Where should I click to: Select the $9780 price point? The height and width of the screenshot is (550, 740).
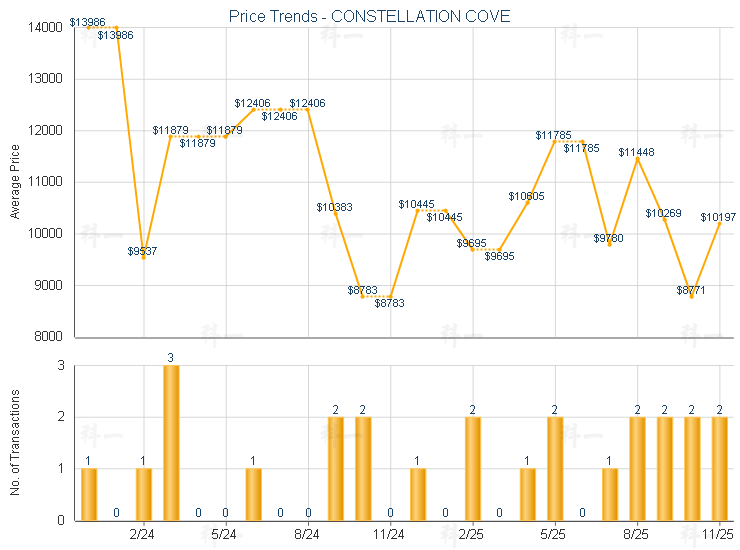pyautogui.click(x=609, y=244)
